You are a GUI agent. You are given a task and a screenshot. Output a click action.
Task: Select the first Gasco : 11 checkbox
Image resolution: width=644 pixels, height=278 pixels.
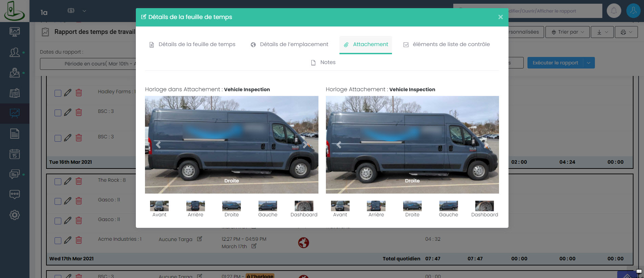tap(58, 201)
